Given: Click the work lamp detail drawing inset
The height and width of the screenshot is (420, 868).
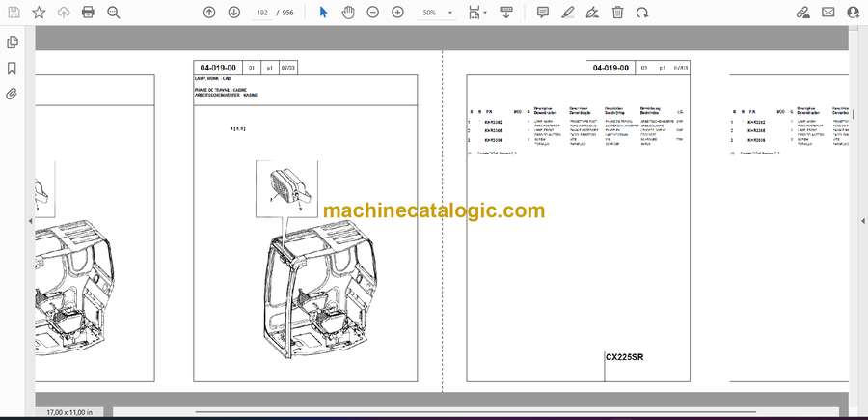Looking at the screenshot, I should click(x=286, y=189).
